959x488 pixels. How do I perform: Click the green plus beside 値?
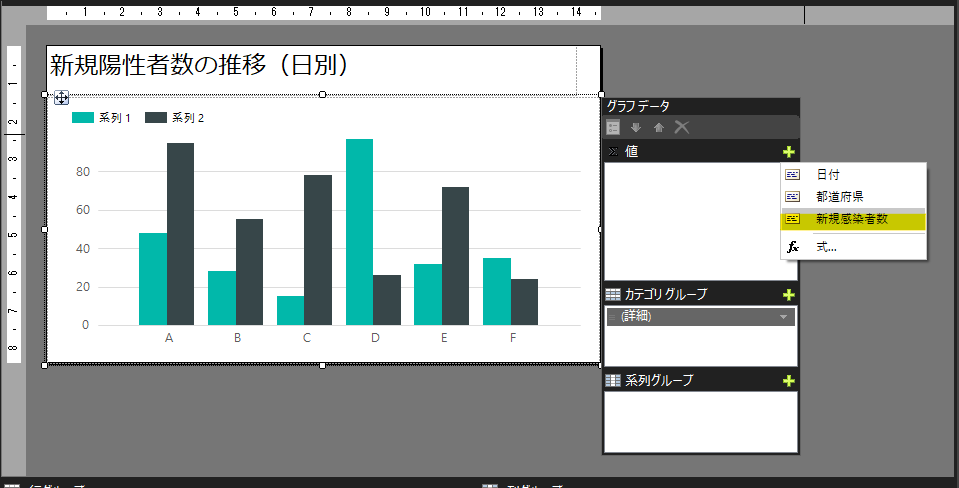pos(788,152)
